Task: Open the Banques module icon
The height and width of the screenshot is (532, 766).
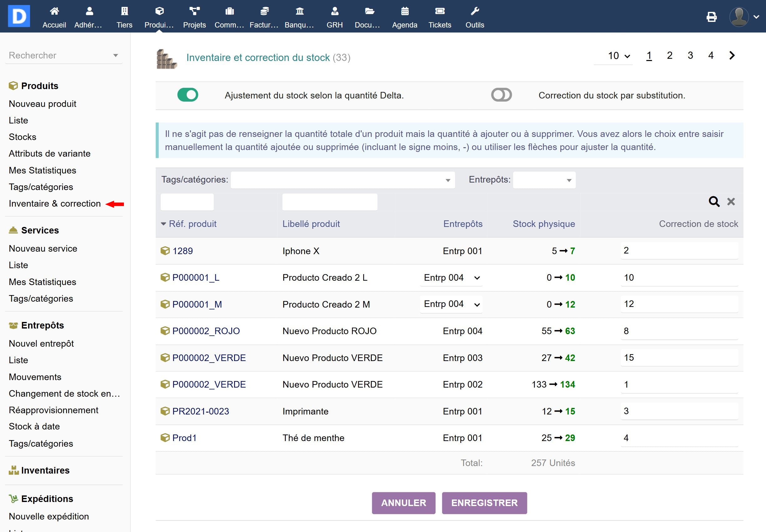Action: pos(299,12)
